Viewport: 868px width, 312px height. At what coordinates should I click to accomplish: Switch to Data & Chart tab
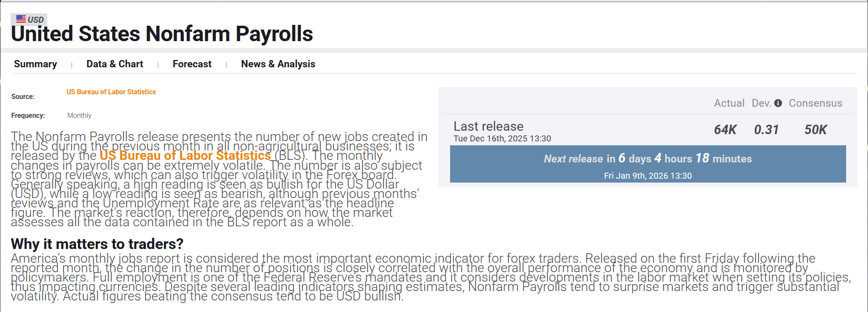click(115, 64)
